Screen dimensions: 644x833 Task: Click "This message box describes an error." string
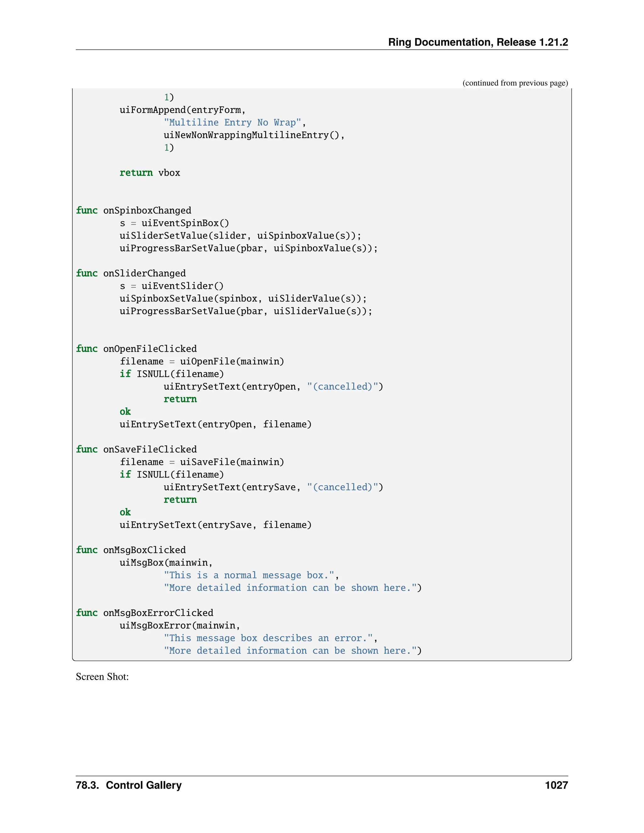click(268, 638)
